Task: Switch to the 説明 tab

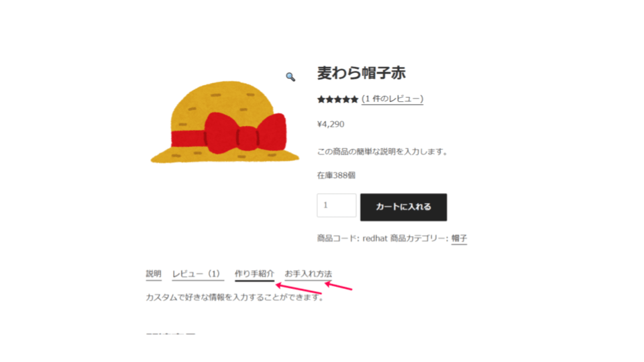Action: (154, 274)
